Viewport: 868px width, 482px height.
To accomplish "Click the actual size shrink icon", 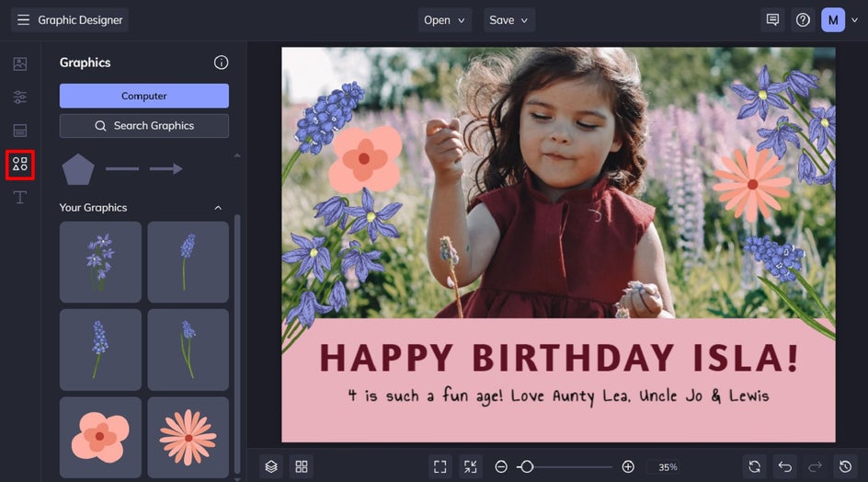I will [x=471, y=466].
